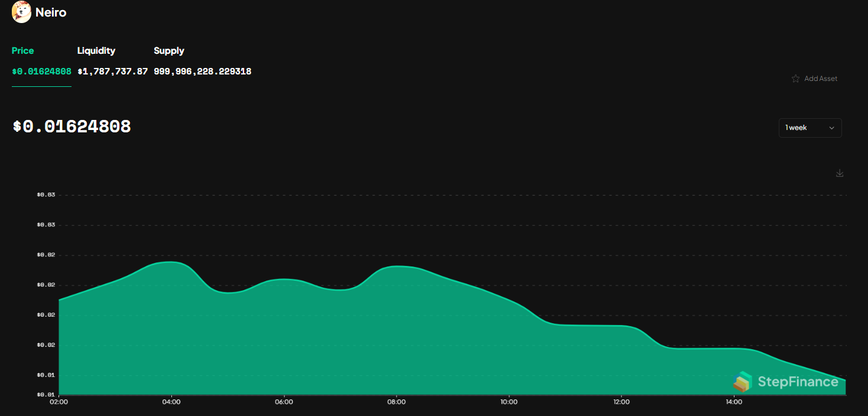Click the 04:00 time axis label
868x416 pixels.
(171, 401)
